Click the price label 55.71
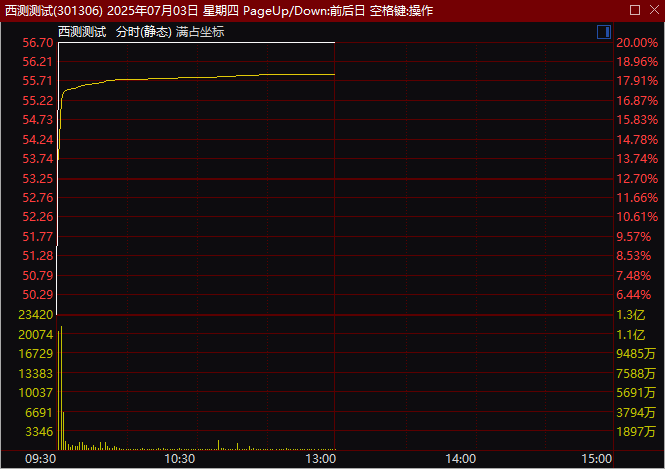This screenshot has width=665, height=469. (38, 81)
